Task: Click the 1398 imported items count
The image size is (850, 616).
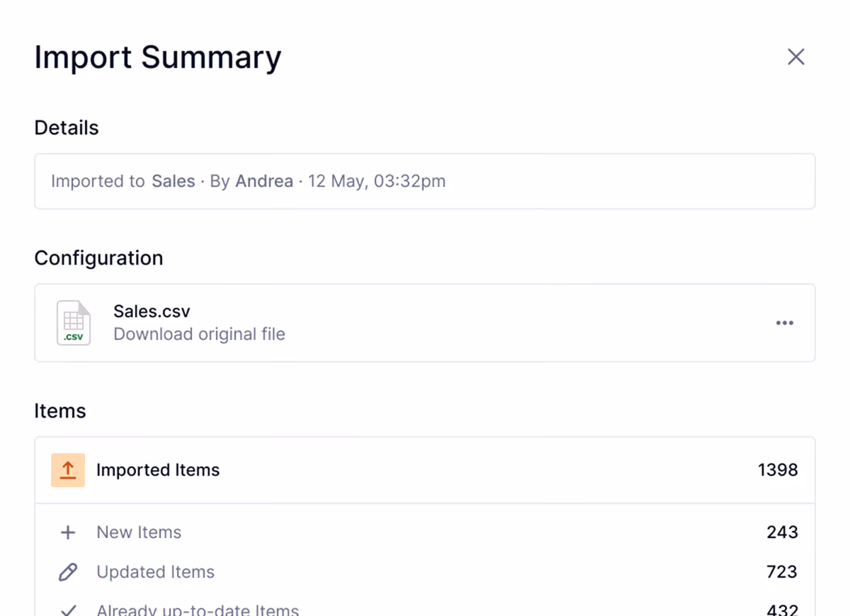Action: click(778, 470)
